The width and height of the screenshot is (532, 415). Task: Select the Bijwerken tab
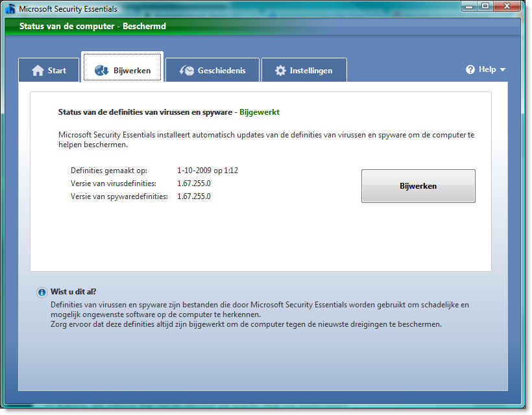coord(122,67)
